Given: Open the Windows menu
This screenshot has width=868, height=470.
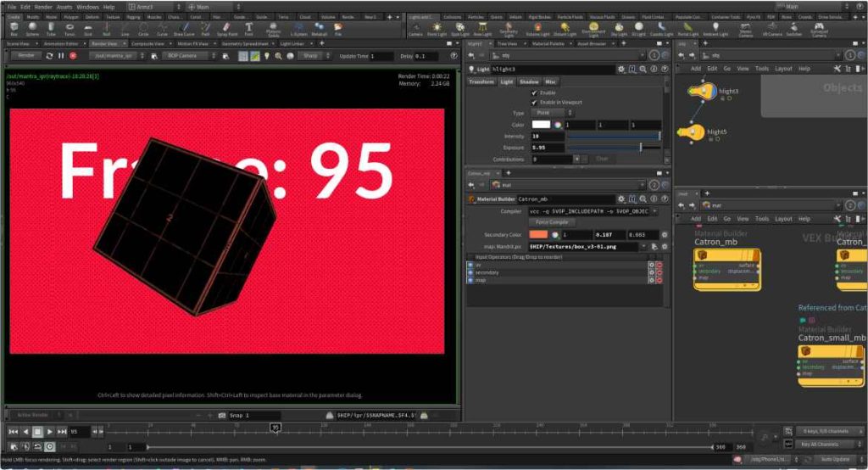Looking at the screenshot, I should pos(87,7).
